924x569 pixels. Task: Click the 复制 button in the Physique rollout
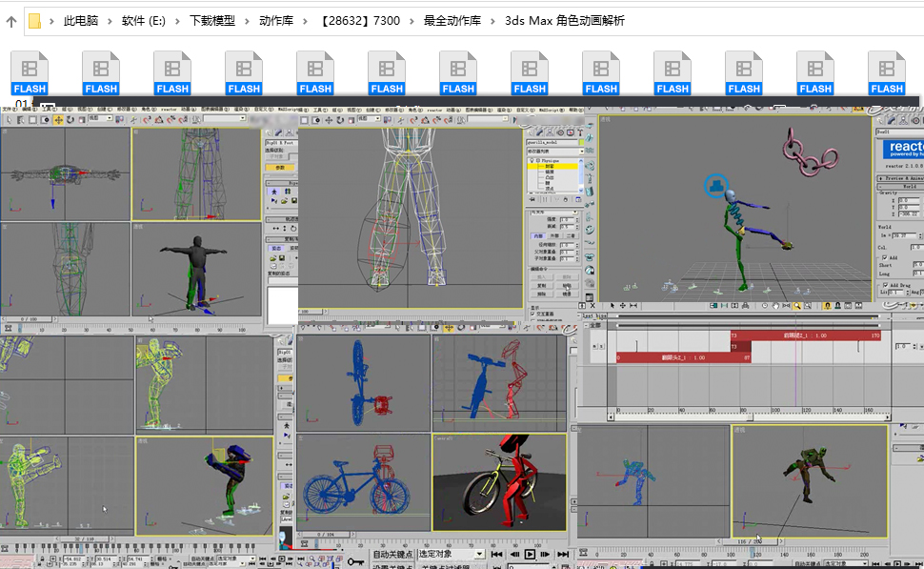pyautogui.click(x=539, y=285)
